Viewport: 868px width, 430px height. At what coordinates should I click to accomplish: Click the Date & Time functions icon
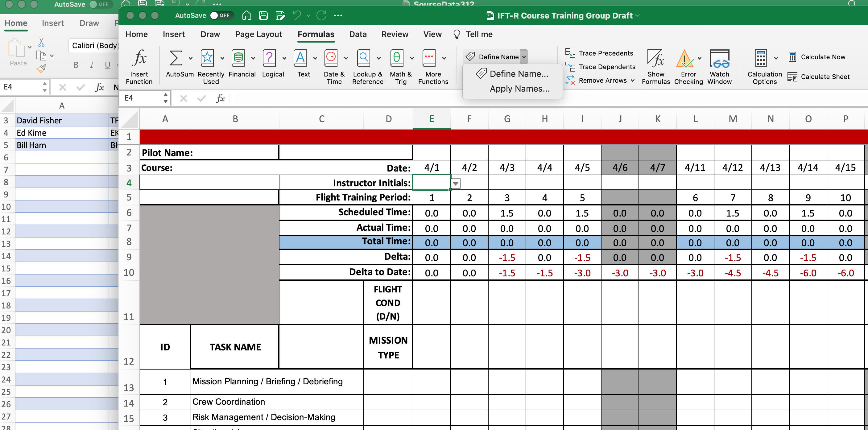coord(331,58)
